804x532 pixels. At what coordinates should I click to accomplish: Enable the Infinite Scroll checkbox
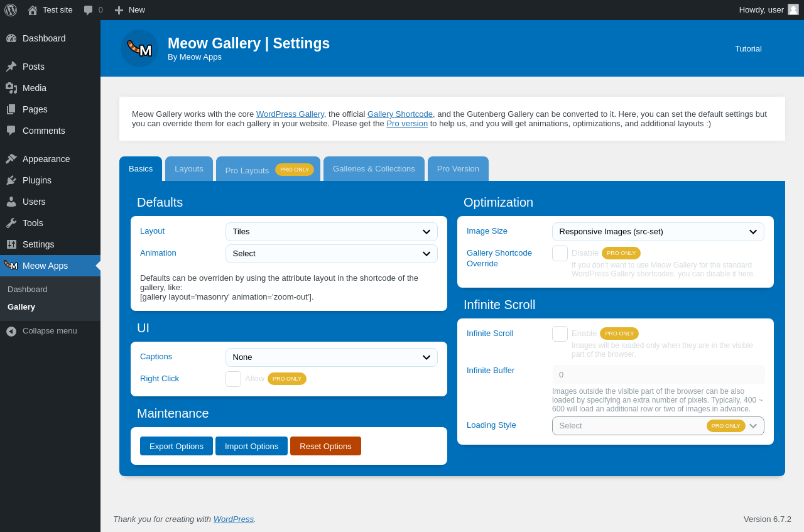(560, 334)
